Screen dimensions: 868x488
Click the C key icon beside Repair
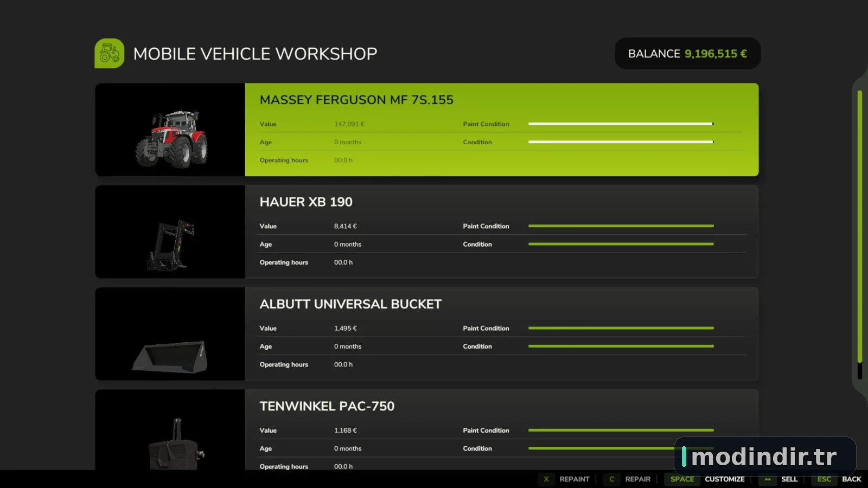point(612,479)
